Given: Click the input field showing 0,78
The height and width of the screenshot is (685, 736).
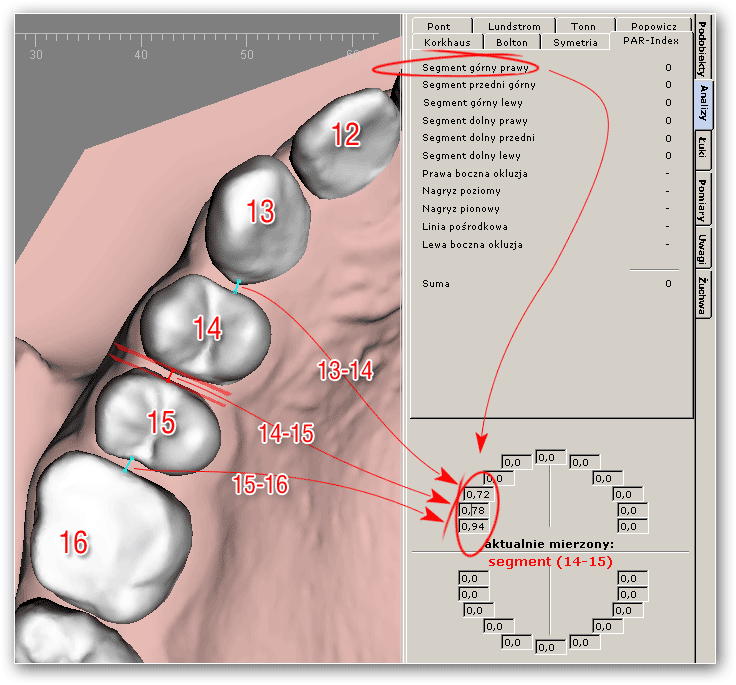Looking at the screenshot, I should 473,510.
